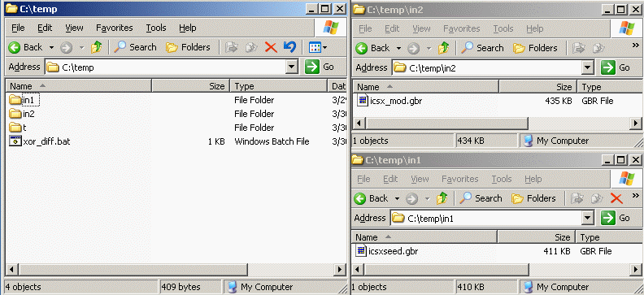This screenshot has height=295, width=644.
Task: Click Forward arrow in C:\temp\in2 window
Action: (413, 49)
